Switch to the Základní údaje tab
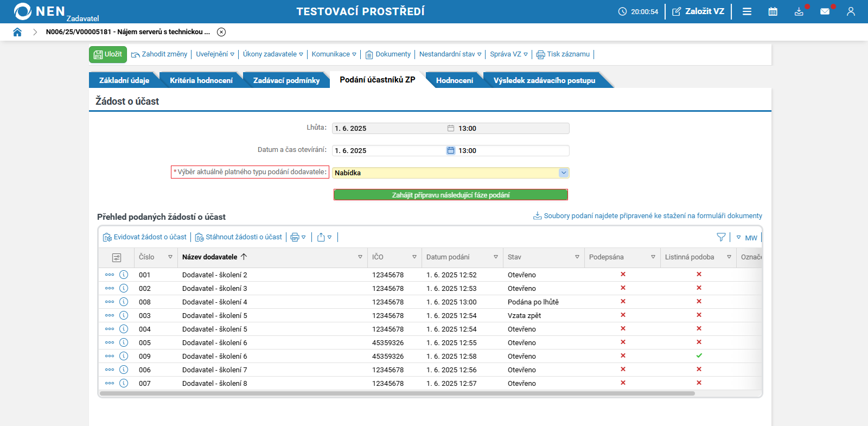 [124, 80]
